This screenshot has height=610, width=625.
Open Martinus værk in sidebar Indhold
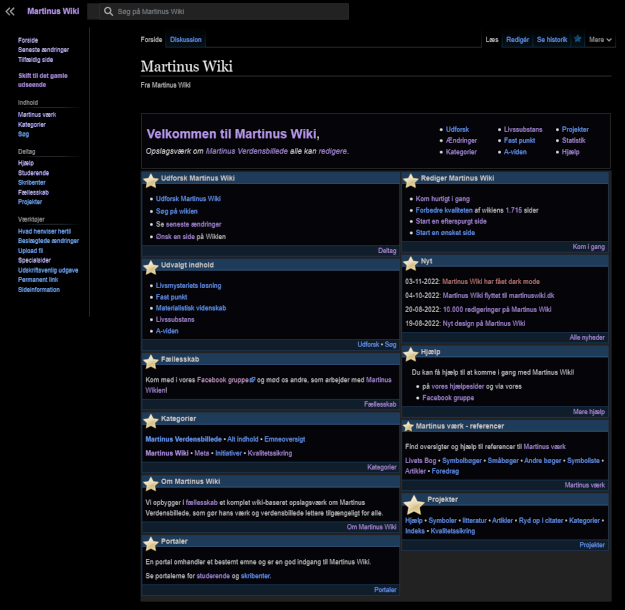point(37,115)
